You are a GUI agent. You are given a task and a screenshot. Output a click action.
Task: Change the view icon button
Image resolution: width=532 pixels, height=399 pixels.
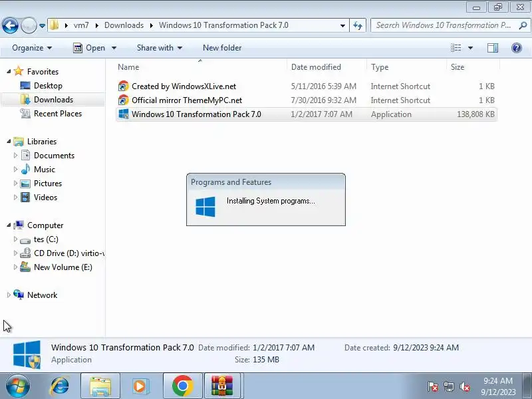456,48
